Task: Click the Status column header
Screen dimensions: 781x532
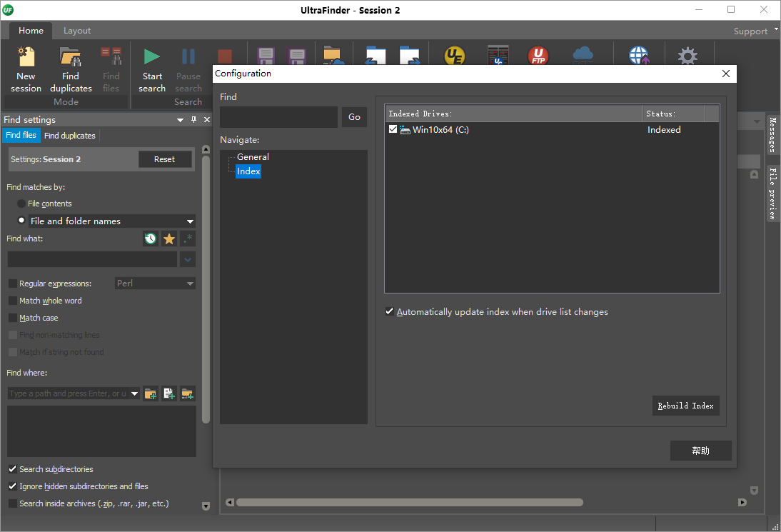Action: click(x=674, y=114)
